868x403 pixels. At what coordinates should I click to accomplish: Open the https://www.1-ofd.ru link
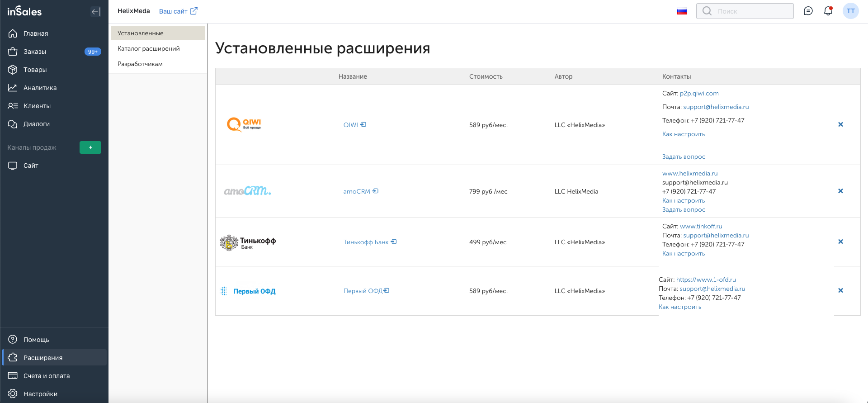pos(706,280)
